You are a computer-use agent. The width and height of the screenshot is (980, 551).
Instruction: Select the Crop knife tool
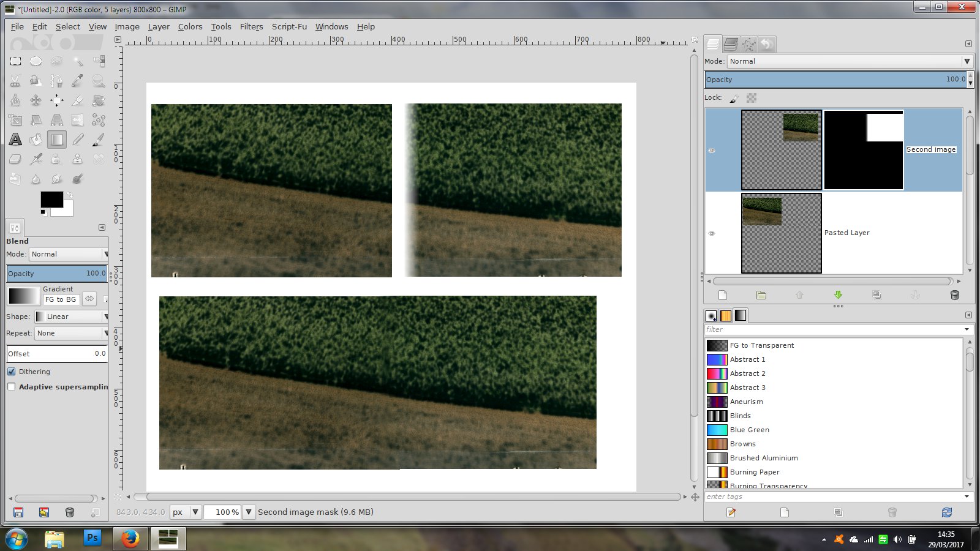78,100
